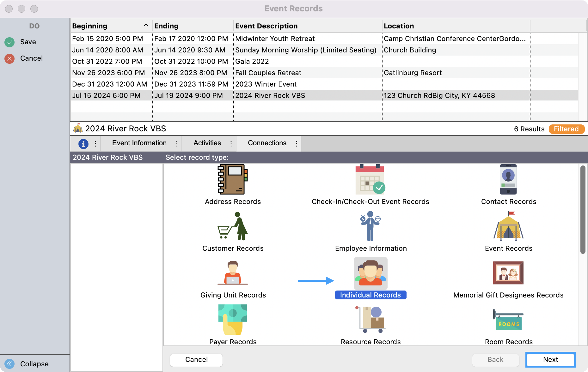
Task: Open the Activities tab options menu
Action: 231,144
